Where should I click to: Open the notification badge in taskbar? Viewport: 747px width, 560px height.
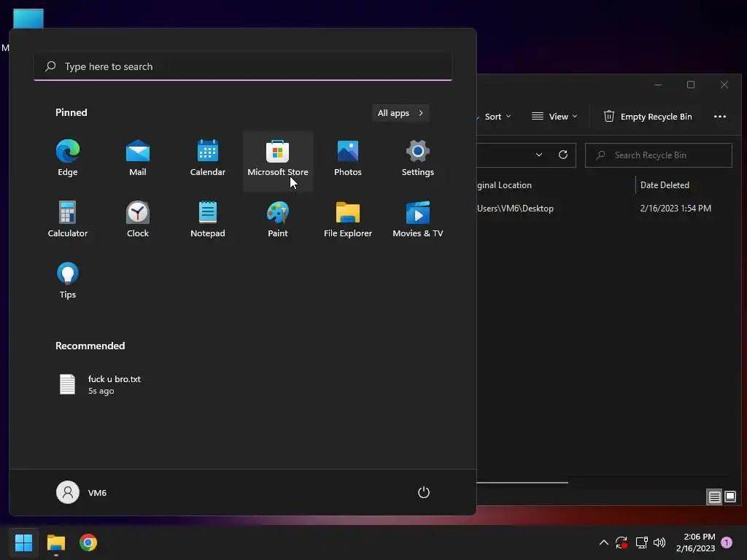coord(727,542)
